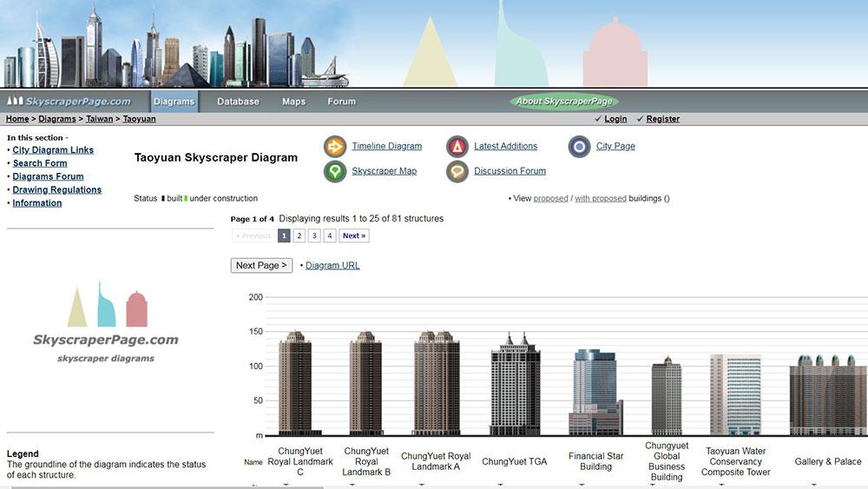
Task: Click the ChungYuet Royal Landmark A building drawing
Action: coord(437,383)
